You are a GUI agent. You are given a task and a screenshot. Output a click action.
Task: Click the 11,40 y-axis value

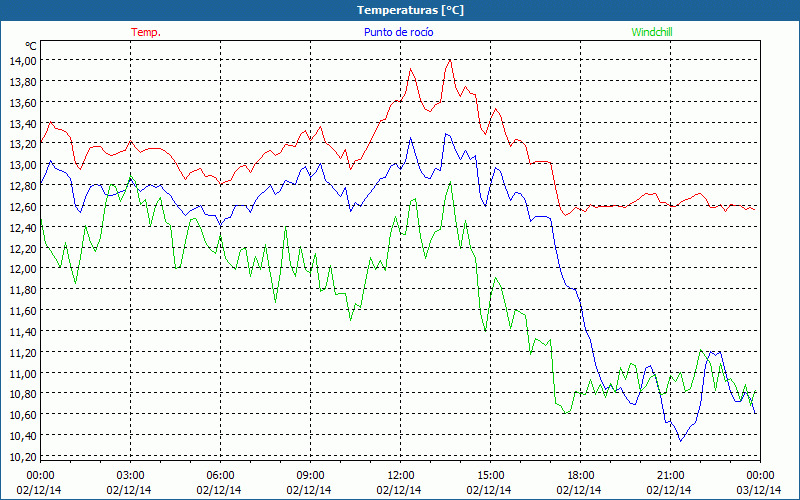point(23,332)
